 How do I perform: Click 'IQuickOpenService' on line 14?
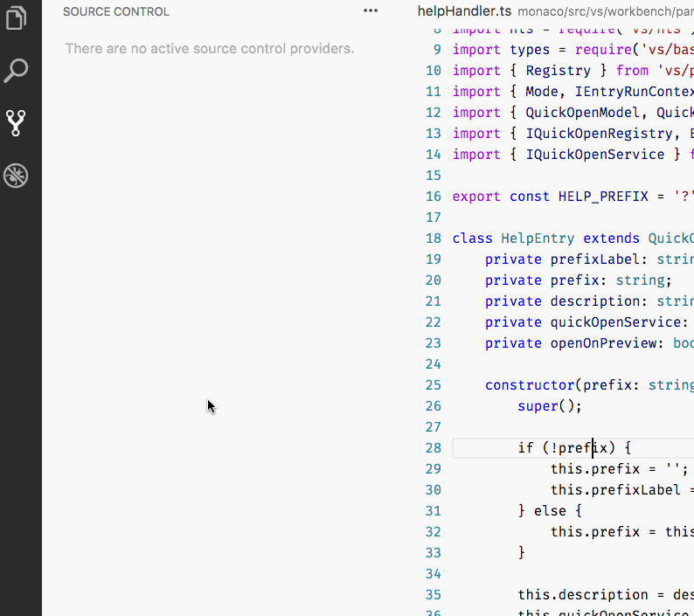(x=595, y=155)
